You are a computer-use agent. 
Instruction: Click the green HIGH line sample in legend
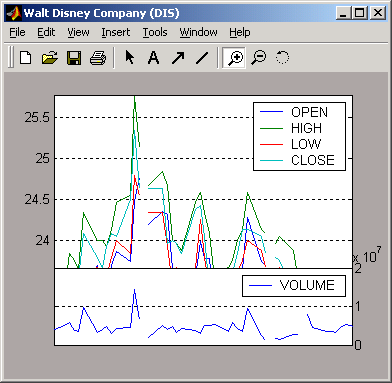coord(271,128)
